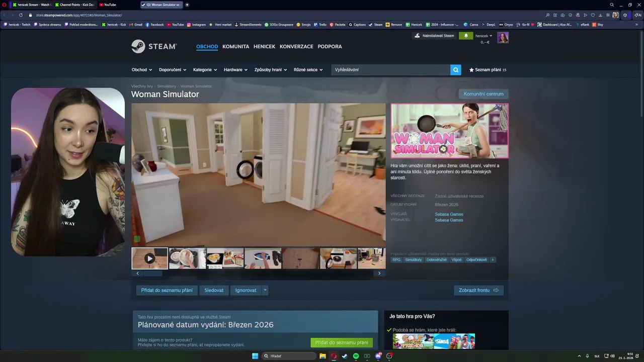
Task: Expand the Doporučení dropdown
Action: pyautogui.click(x=173, y=70)
